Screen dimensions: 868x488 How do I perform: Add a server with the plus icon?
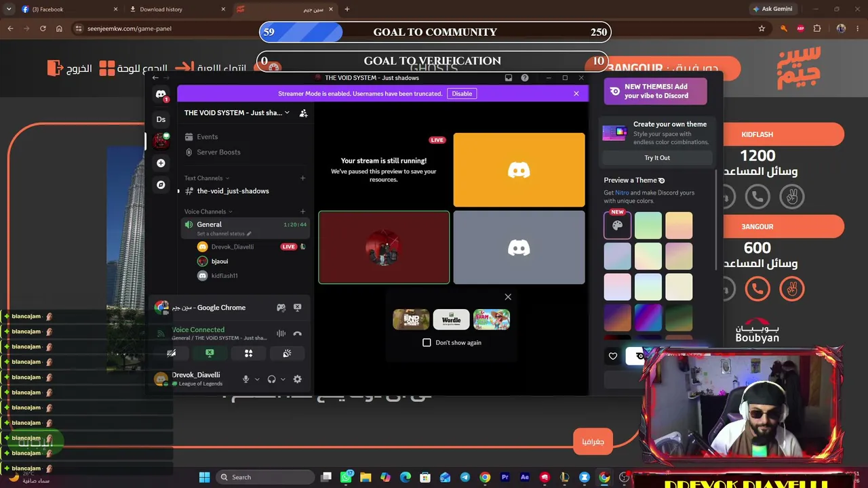(x=161, y=163)
